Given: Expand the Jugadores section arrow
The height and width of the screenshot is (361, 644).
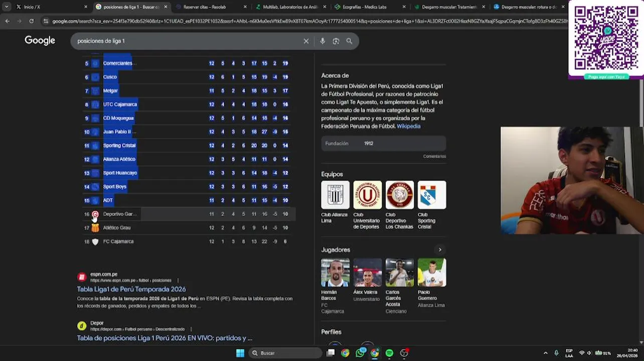Looking at the screenshot, I should tap(440, 250).
